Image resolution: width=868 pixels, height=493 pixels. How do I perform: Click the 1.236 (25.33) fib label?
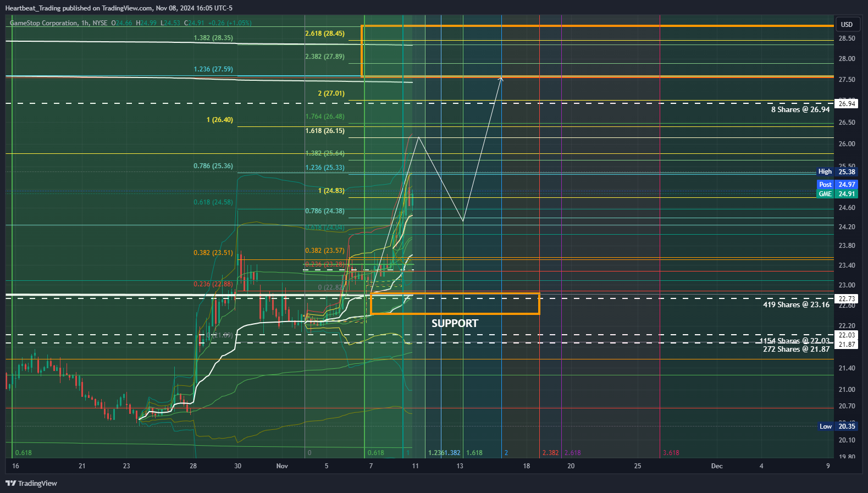(x=325, y=168)
